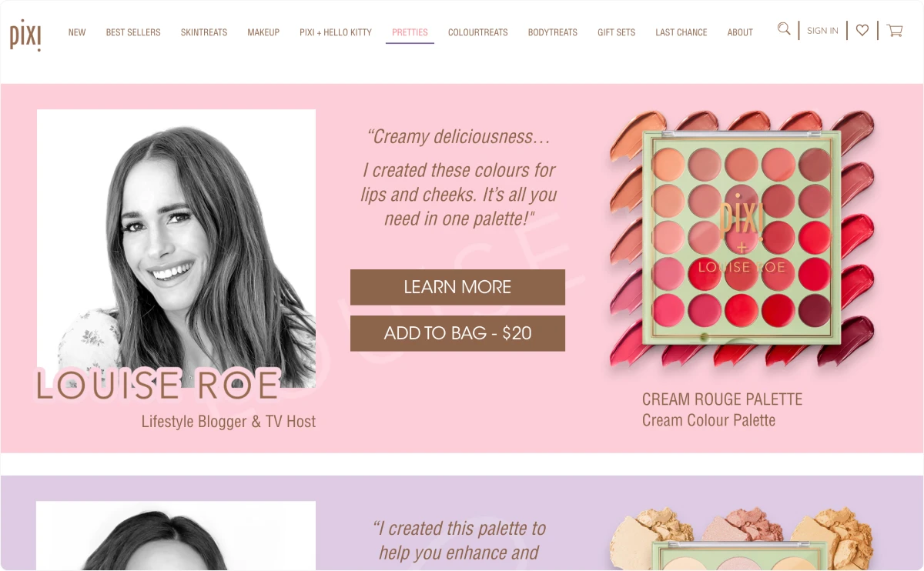This screenshot has height=571, width=924.
Task: Open the Gift Sets menu
Action: click(617, 32)
